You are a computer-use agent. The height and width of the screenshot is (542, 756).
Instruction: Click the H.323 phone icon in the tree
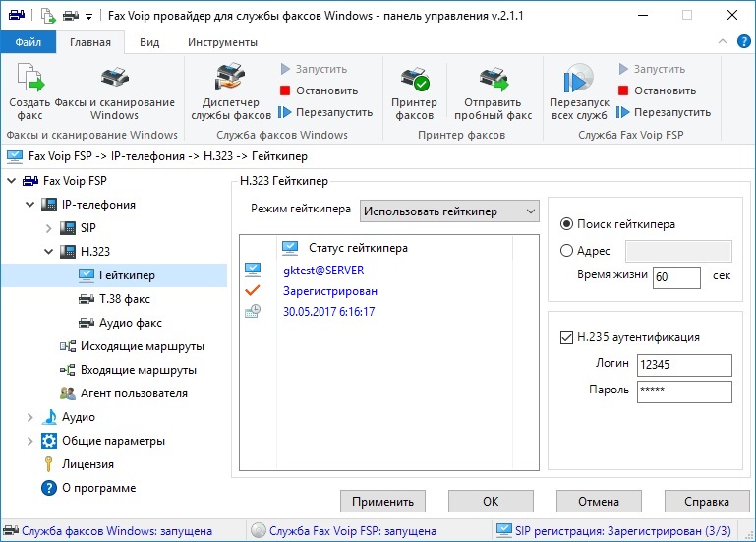(68, 252)
